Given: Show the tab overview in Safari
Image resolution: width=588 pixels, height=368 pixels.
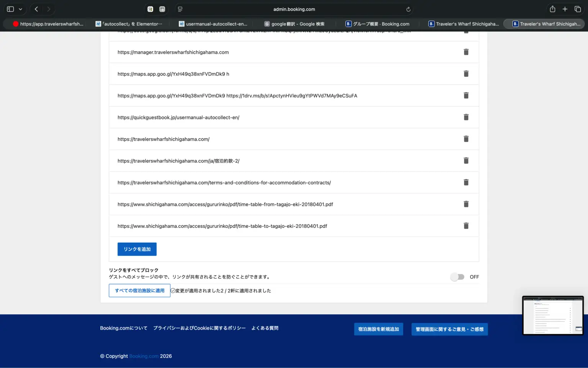Looking at the screenshot, I should [x=578, y=9].
